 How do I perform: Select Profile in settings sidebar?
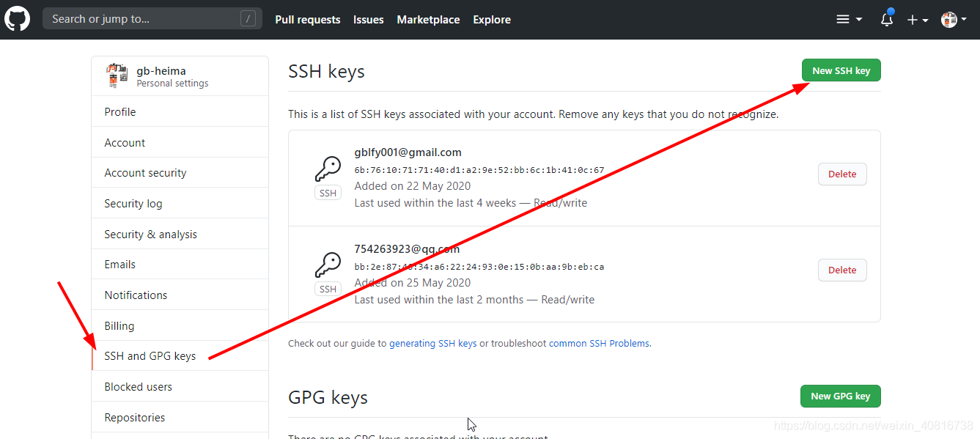pos(180,111)
